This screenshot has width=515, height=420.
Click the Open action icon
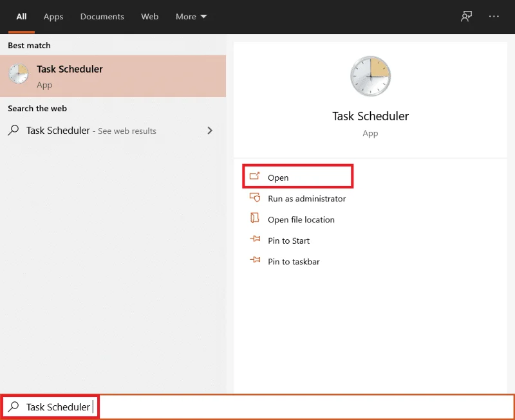pos(254,176)
